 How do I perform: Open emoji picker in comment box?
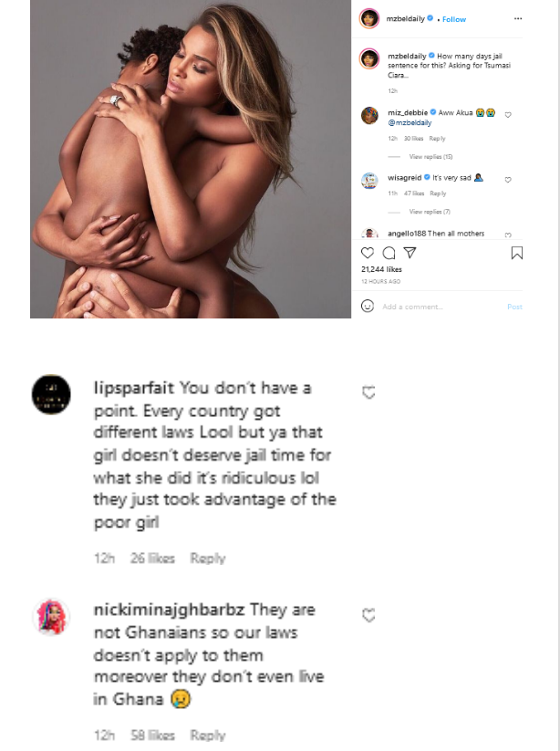pyautogui.click(x=368, y=307)
